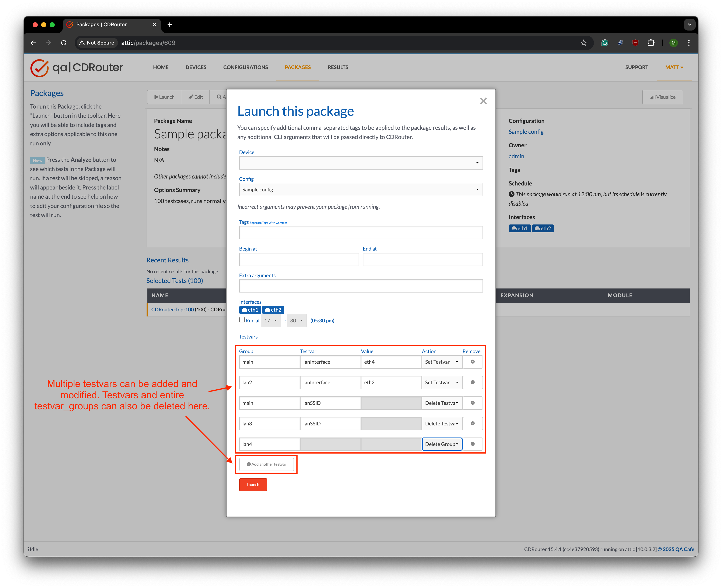Remove the main lanInterface eth4 testvar row
Viewport: 722px width, 588px height.
point(473,362)
